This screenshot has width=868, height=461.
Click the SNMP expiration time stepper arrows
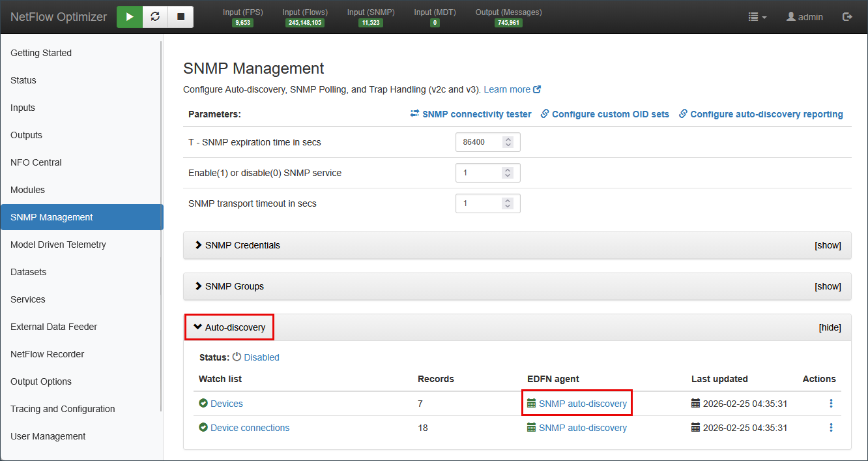508,142
